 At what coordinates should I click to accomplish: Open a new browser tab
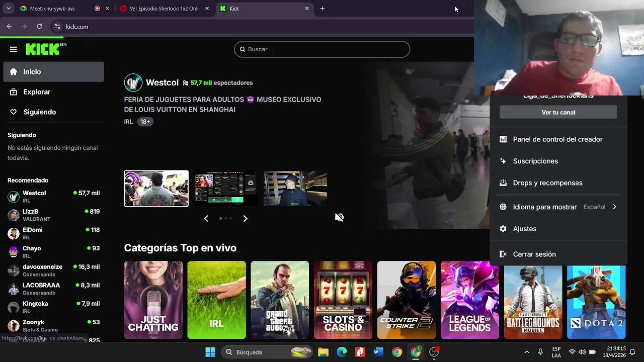(x=323, y=9)
